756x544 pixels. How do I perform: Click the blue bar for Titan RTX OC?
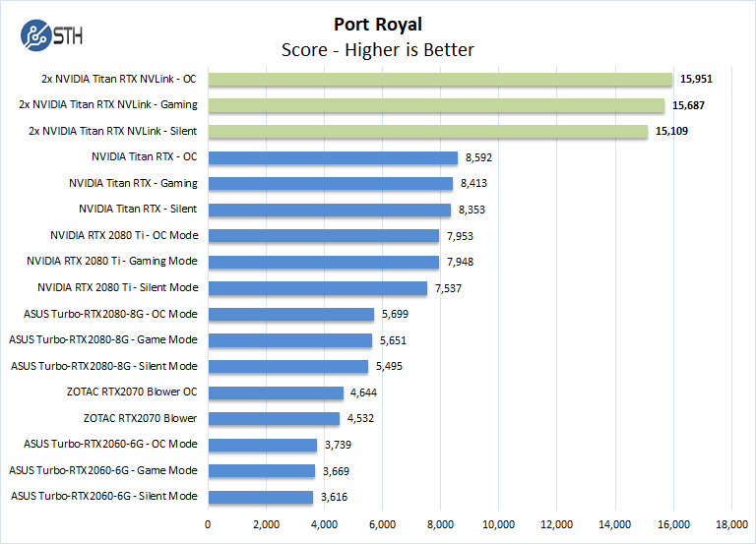click(x=333, y=158)
